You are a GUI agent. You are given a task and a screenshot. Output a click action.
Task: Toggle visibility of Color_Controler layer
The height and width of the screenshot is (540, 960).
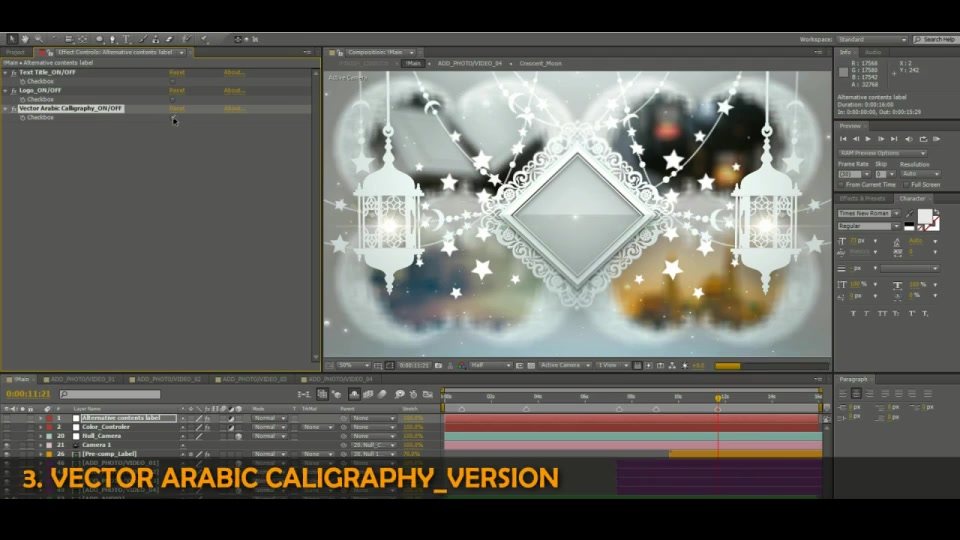point(7,427)
